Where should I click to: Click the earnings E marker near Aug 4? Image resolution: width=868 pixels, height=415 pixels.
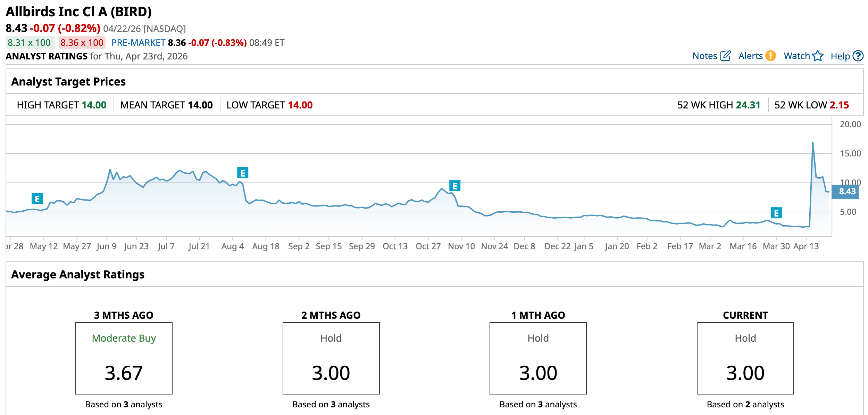(243, 173)
